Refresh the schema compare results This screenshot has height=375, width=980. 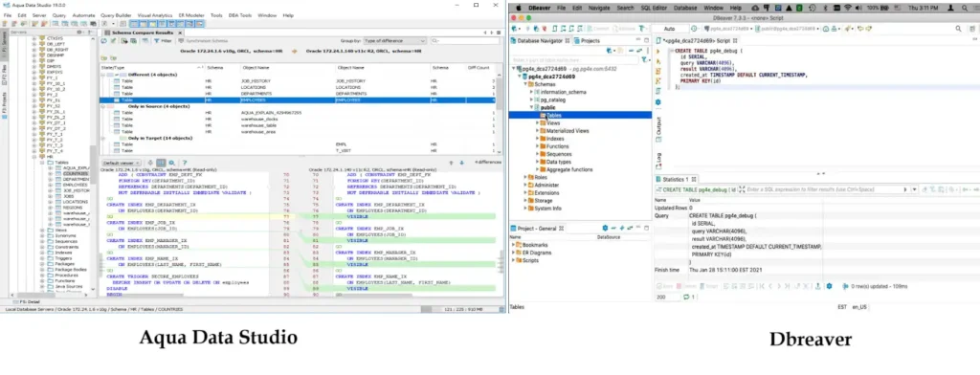103,40
